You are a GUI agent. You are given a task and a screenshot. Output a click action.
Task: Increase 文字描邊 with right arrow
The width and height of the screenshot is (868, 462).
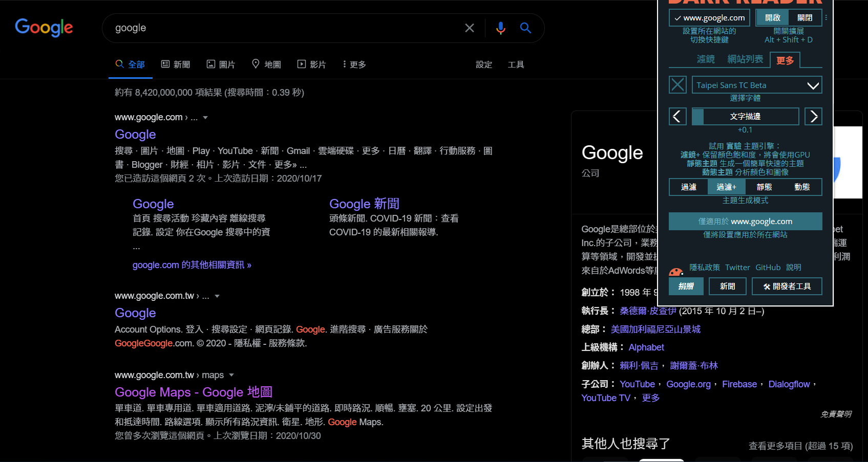[x=813, y=117]
